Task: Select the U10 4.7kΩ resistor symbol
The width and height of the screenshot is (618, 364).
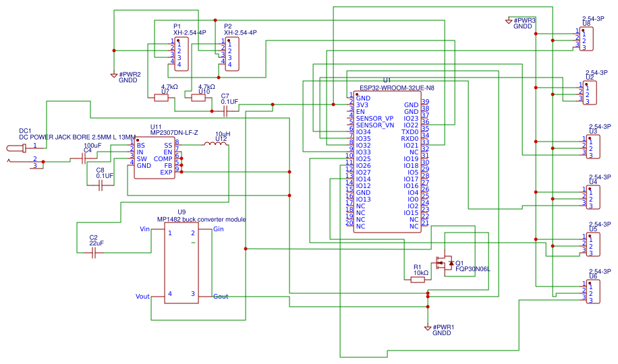Action: click(x=198, y=98)
